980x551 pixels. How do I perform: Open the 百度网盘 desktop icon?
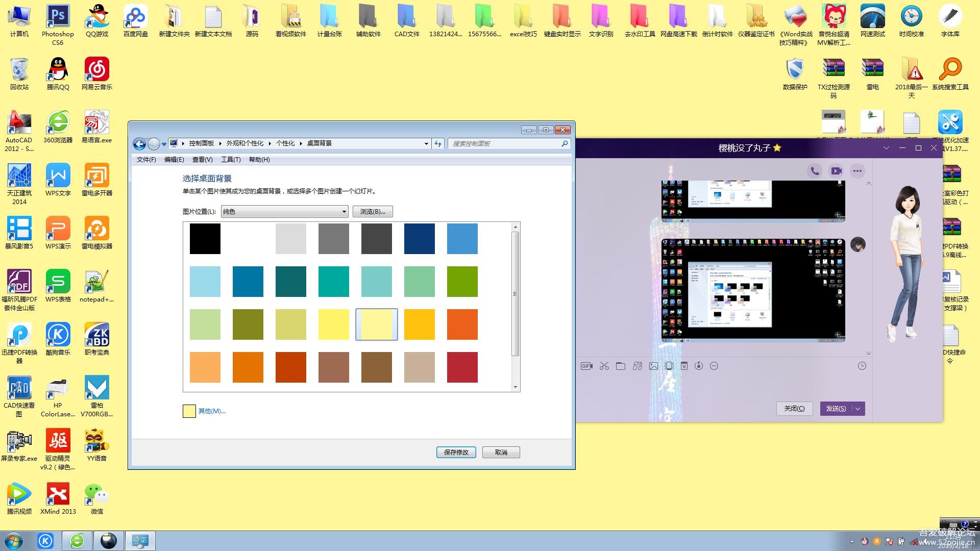click(x=135, y=20)
